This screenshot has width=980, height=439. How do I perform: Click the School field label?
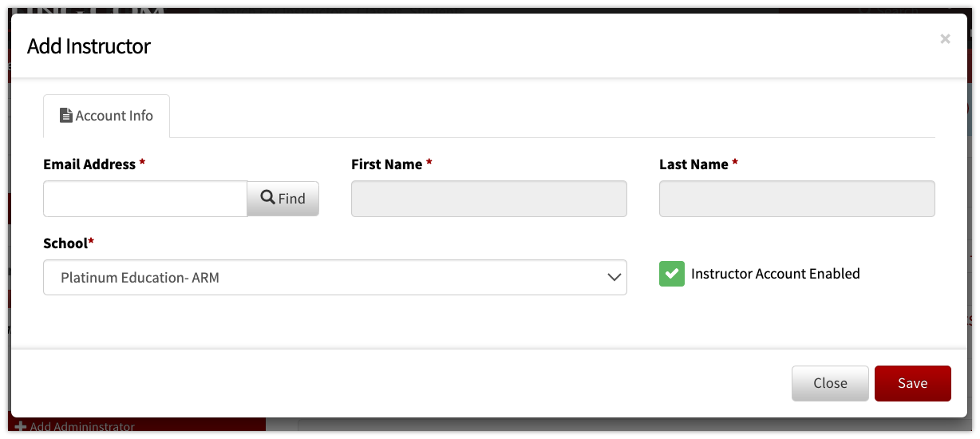tap(65, 243)
